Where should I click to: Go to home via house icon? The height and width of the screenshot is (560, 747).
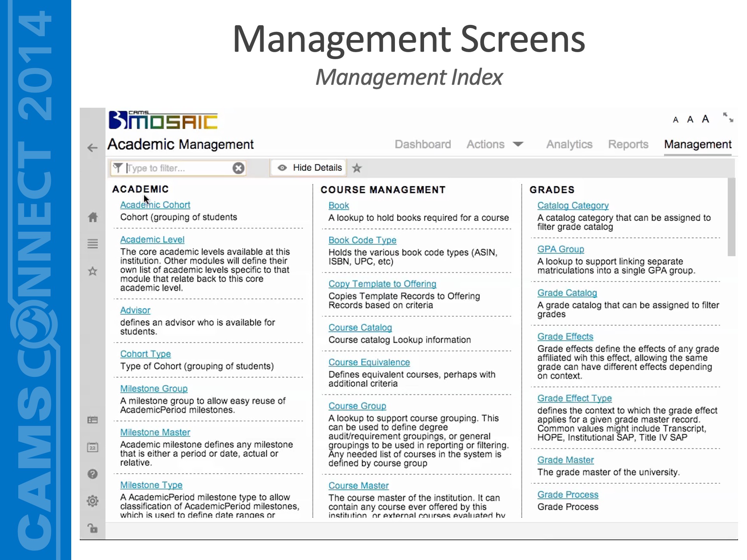click(93, 217)
